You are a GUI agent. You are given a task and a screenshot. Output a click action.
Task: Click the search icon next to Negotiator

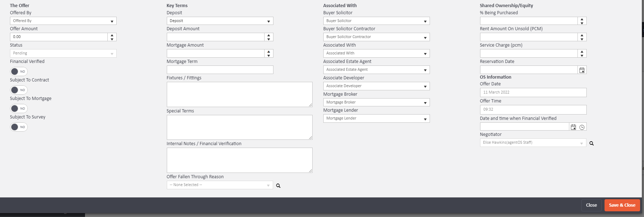(591, 143)
